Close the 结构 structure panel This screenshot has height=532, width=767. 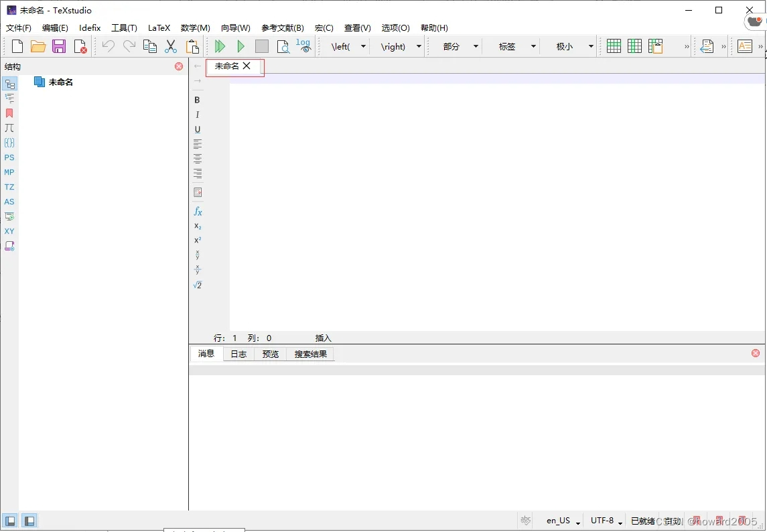[179, 66]
